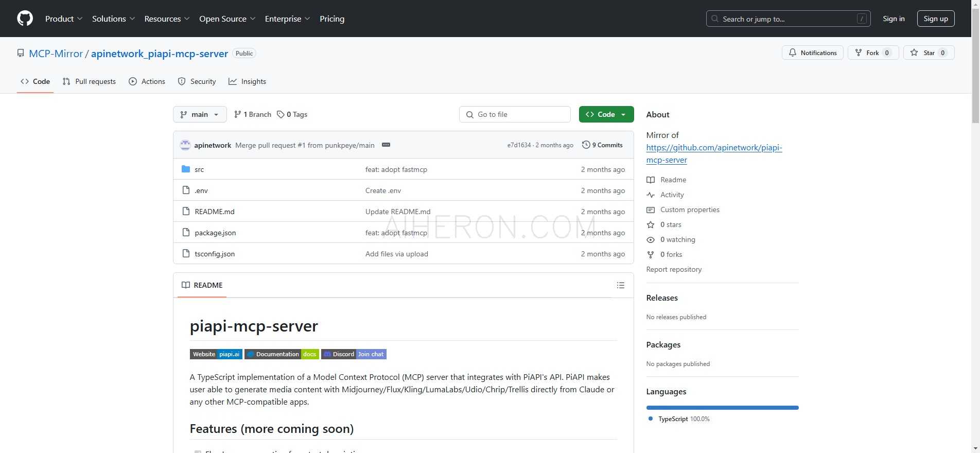Open the green Code dropdown button
The width and height of the screenshot is (980, 453).
click(x=606, y=114)
